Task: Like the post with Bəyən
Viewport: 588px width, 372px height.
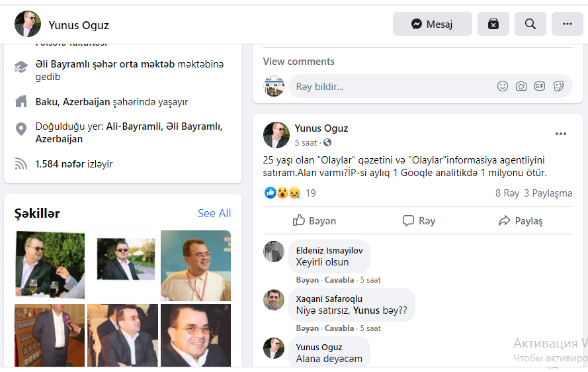Action: click(x=315, y=220)
